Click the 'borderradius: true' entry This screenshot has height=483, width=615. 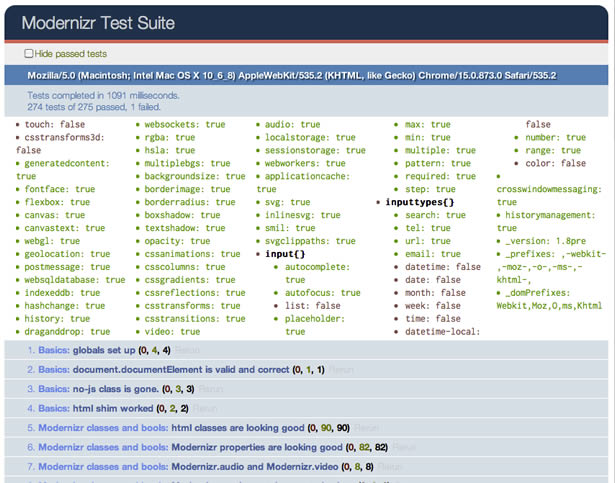[190, 202]
